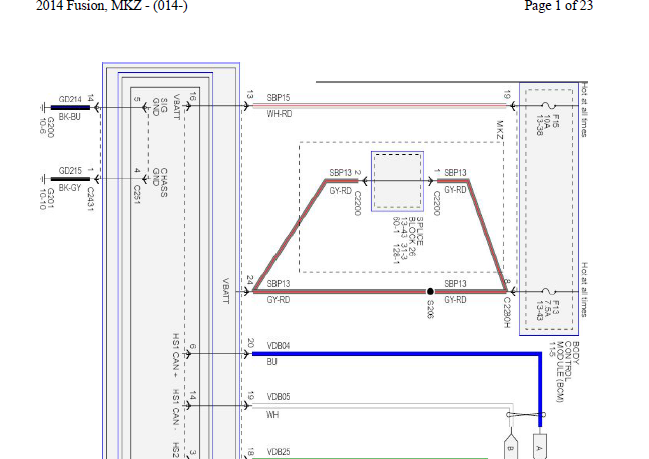Click the S206 splice label
The width and height of the screenshot is (649, 459).
pos(430,310)
